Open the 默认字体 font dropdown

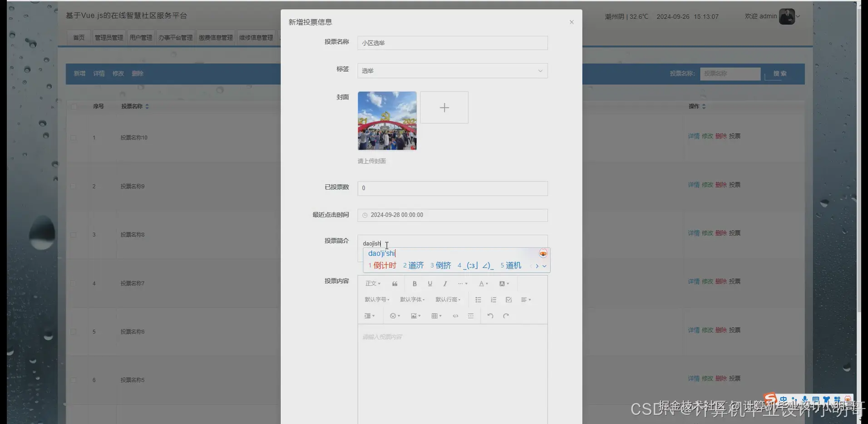click(411, 299)
